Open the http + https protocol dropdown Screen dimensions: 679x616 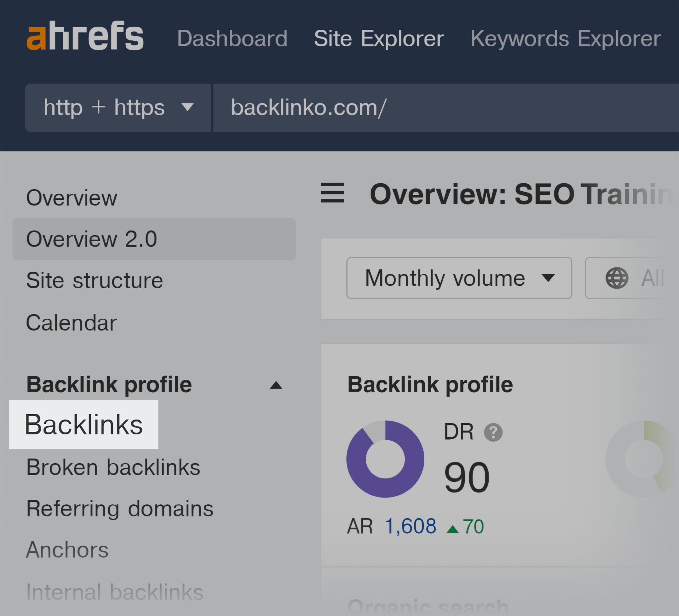pos(118,108)
